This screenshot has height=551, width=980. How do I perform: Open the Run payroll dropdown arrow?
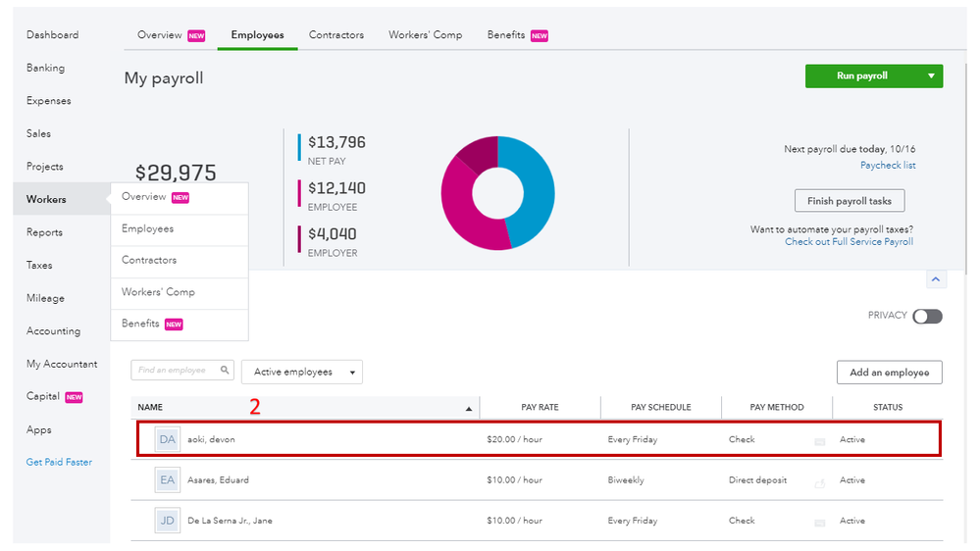tap(930, 76)
